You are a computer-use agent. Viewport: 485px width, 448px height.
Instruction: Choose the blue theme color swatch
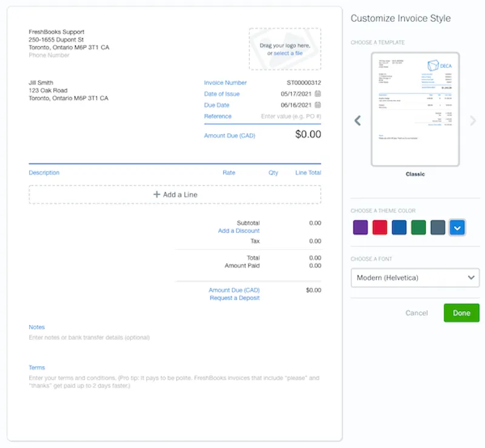click(399, 227)
